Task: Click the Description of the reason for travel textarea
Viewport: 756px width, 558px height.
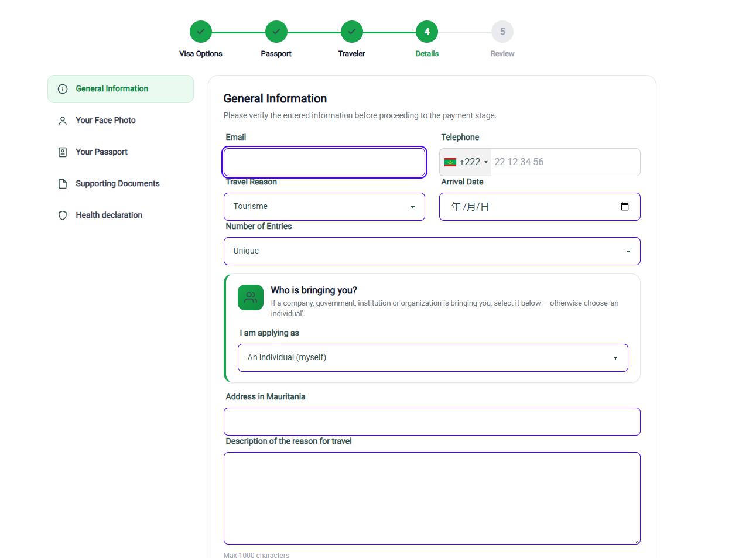Action: [432, 498]
